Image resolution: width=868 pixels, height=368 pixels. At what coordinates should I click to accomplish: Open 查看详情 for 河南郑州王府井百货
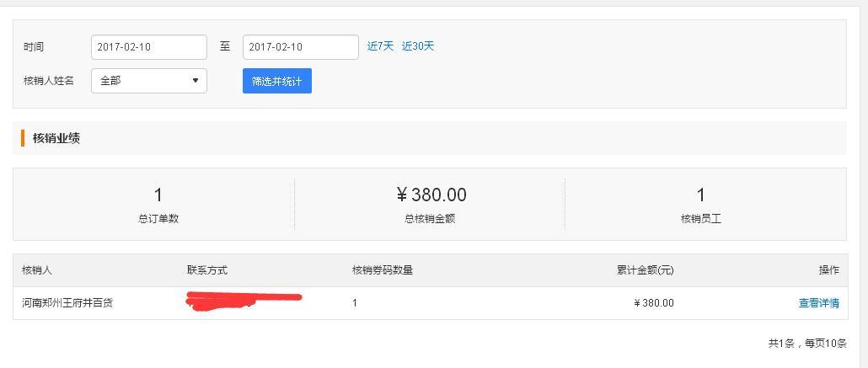click(819, 303)
